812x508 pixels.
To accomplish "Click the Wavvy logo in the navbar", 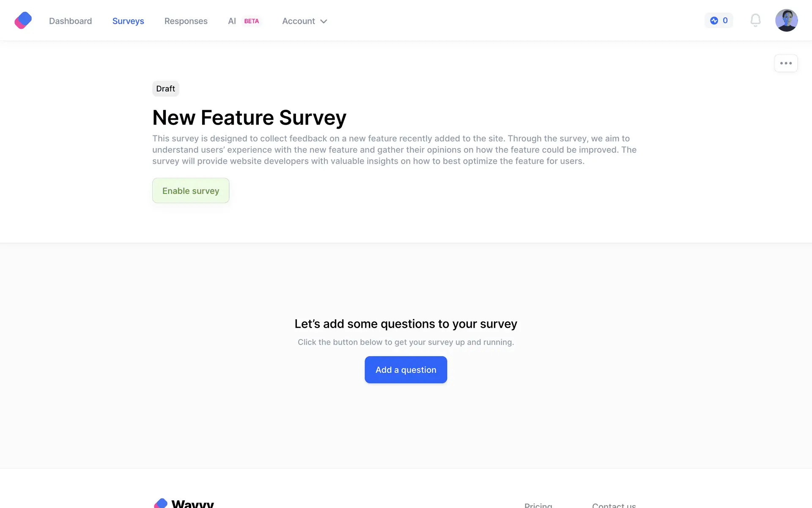I will [23, 20].
